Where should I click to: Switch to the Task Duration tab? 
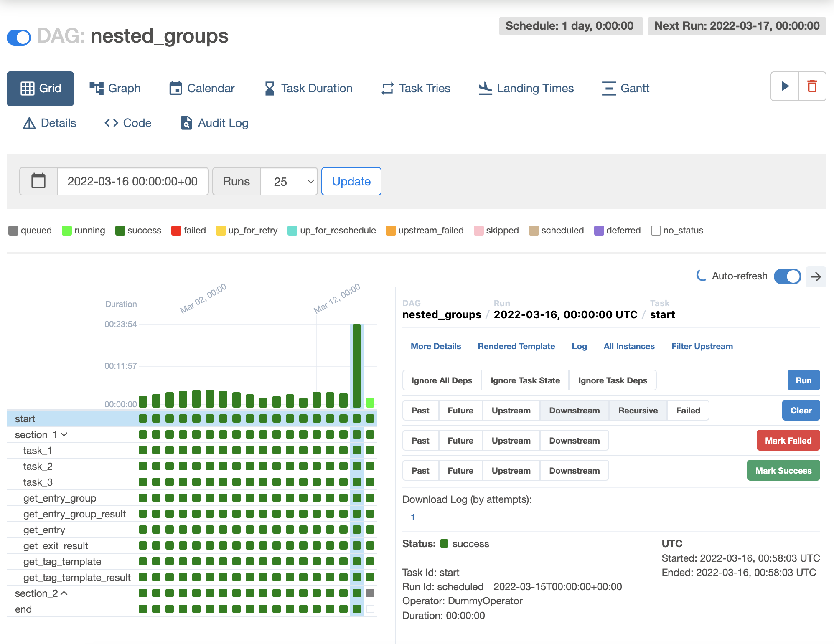[x=308, y=88]
